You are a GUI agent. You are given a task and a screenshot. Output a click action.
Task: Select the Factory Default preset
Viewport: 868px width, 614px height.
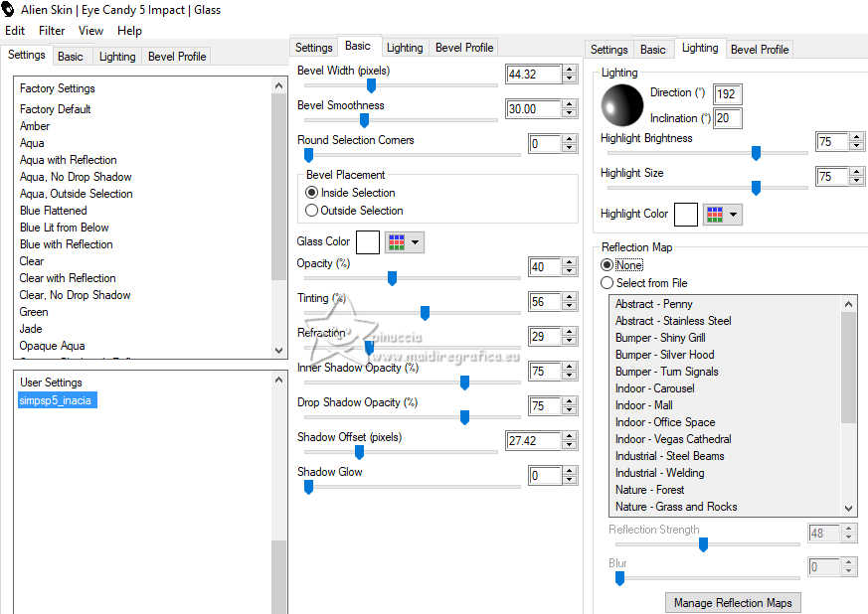coord(56,109)
